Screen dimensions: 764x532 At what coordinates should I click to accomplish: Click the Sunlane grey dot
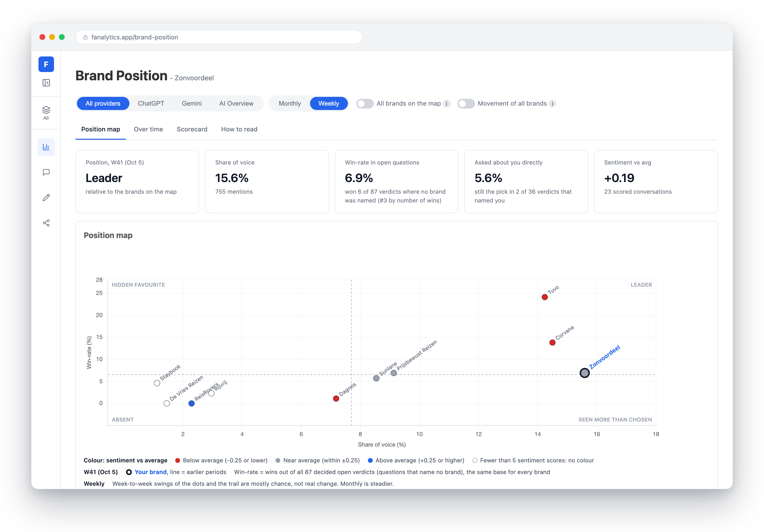[376, 378]
